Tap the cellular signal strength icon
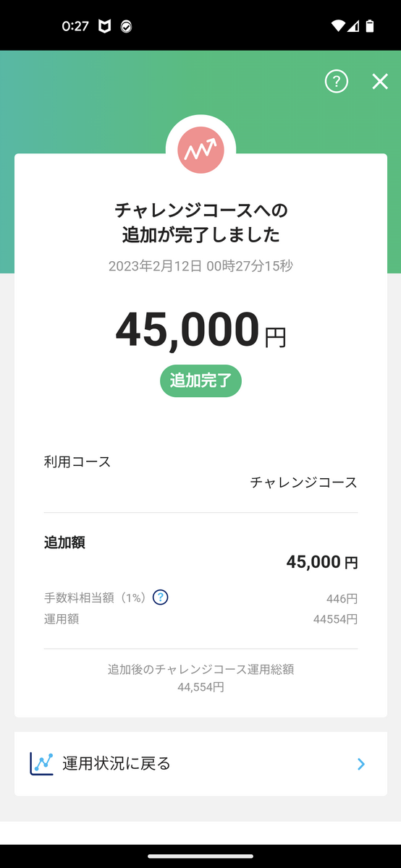This screenshot has width=401, height=868. click(x=354, y=26)
